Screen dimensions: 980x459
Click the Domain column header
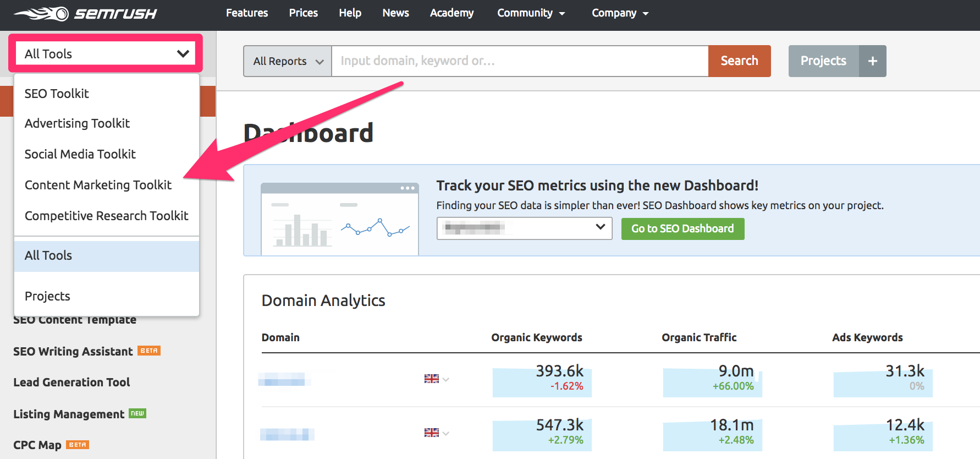280,337
